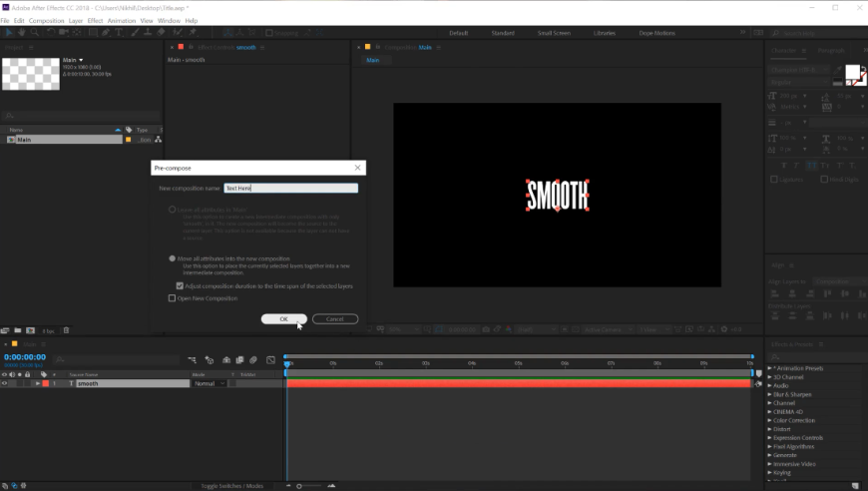Expand 3D Channel effects category

[x=769, y=377]
